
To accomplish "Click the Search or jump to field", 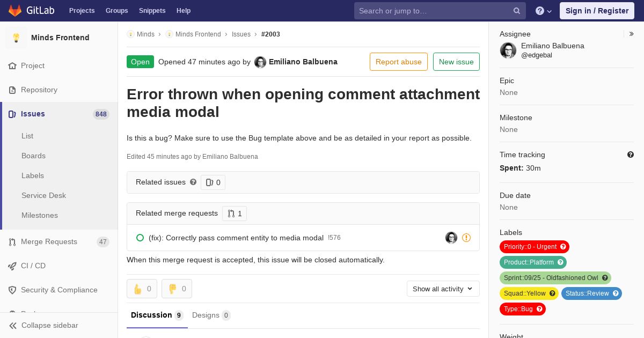I will click(x=440, y=11).
